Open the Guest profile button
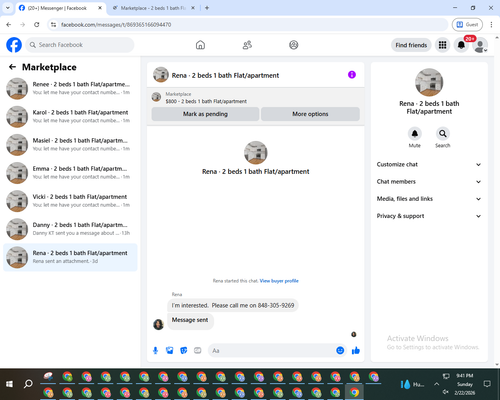The width and height of the screenshot is (500, 400). pyautogui.click(x=467, y=24)
